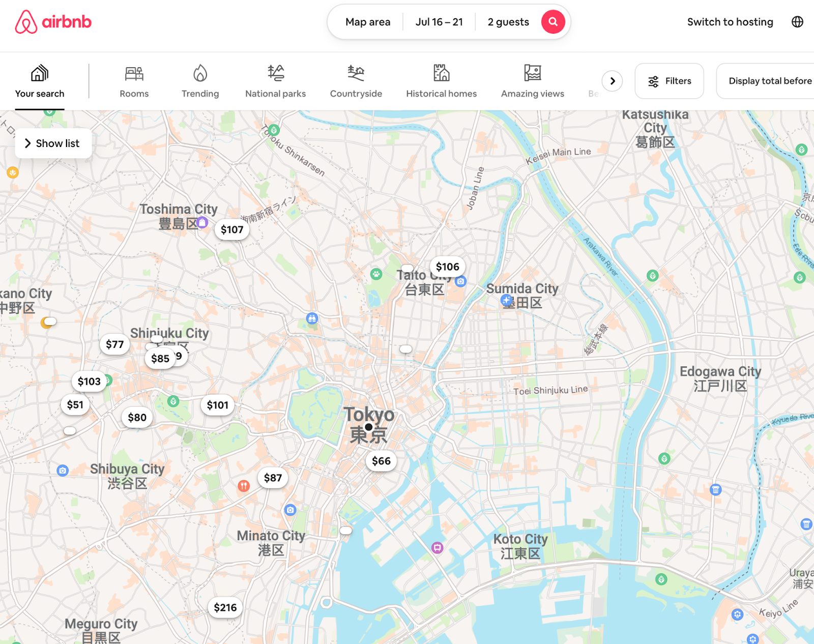
Task: Select the $87 listing pin
Action: [273, 478]
